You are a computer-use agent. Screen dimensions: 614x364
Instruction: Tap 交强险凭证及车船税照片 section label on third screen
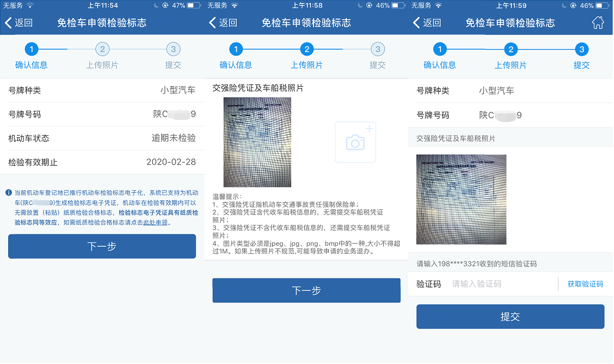[456, 138]
